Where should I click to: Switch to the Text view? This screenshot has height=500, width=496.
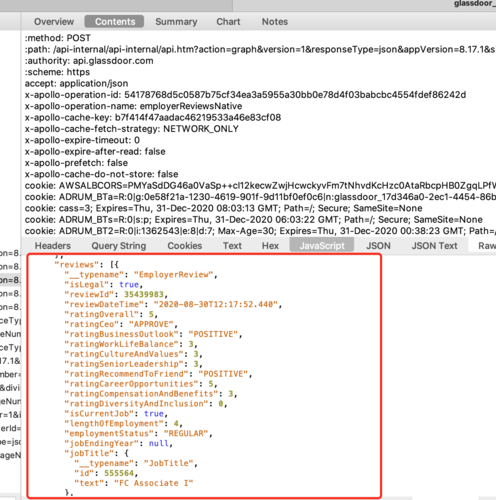pos(232,246)
